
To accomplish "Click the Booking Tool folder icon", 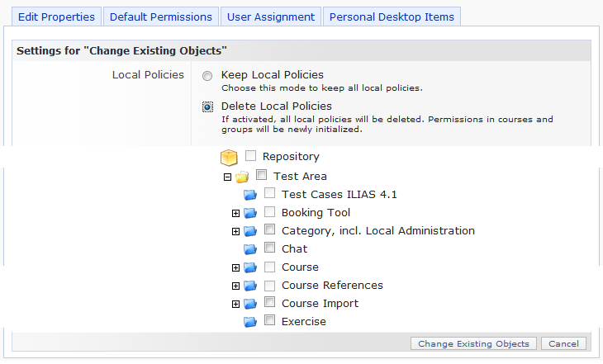I will 250,213.
